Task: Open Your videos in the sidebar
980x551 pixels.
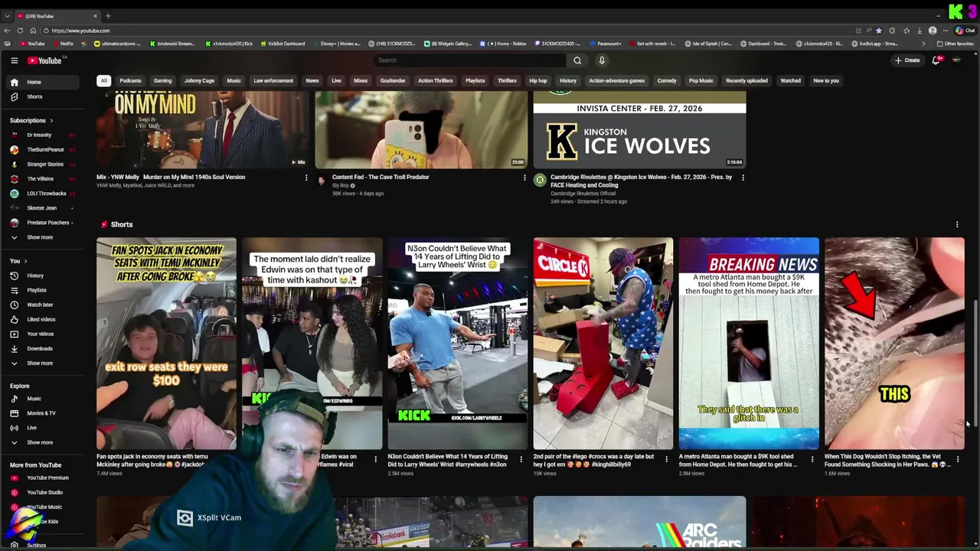Action: 44,334
